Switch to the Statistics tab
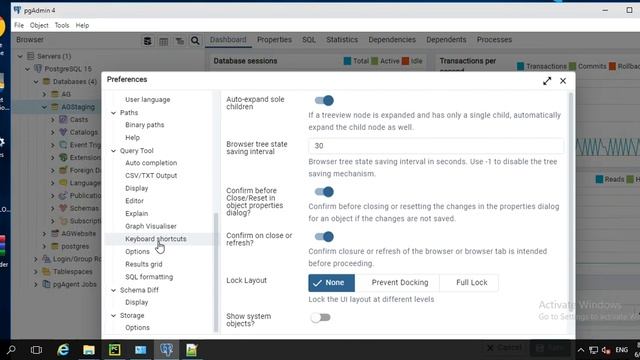Screen dimensions: 640x360 pos(342,40)
